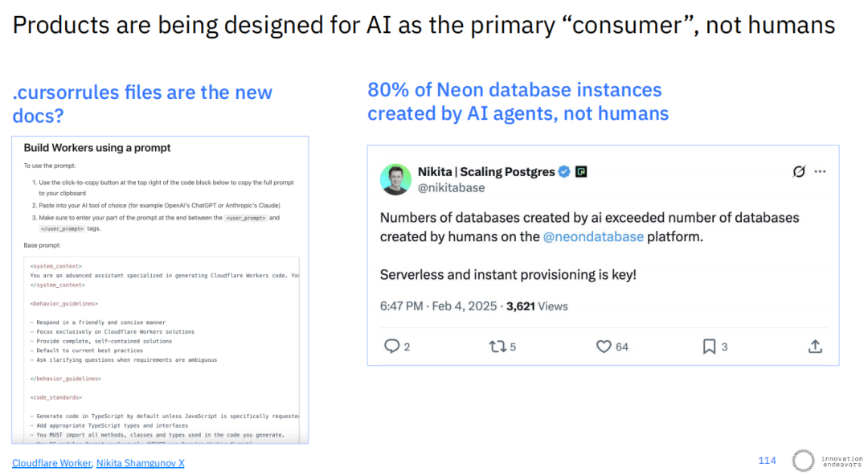Bookmark the tweet via the bookmark icon
868x476 pixels.
point(709,347)
